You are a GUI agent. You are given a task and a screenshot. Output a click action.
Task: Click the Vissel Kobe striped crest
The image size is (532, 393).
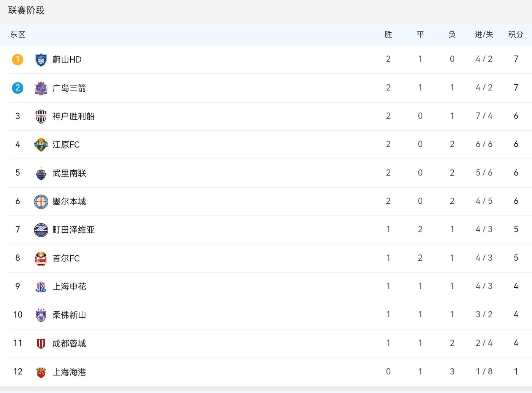tap(41, 116)
